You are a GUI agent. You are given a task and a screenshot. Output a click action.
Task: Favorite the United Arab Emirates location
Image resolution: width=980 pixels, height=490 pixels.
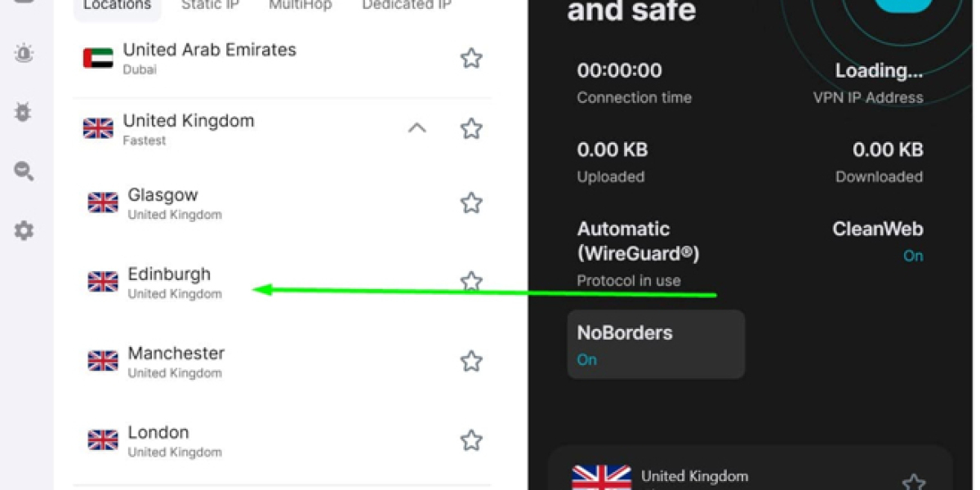(471, 58)
